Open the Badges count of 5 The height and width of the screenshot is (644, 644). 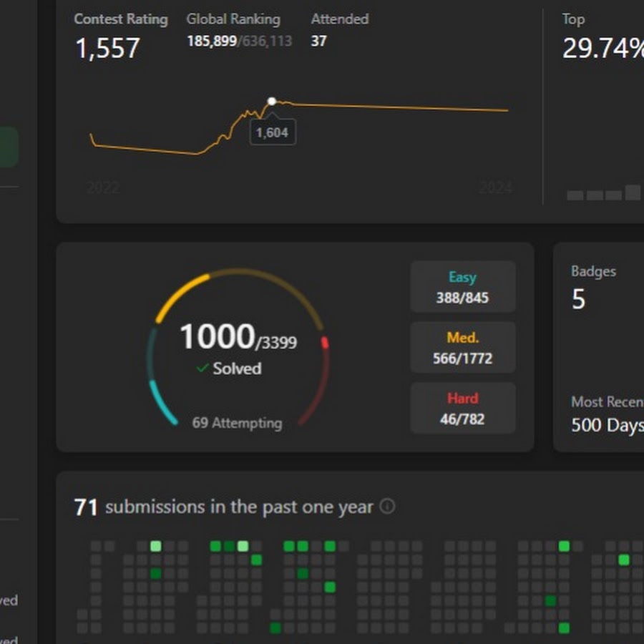578,299
